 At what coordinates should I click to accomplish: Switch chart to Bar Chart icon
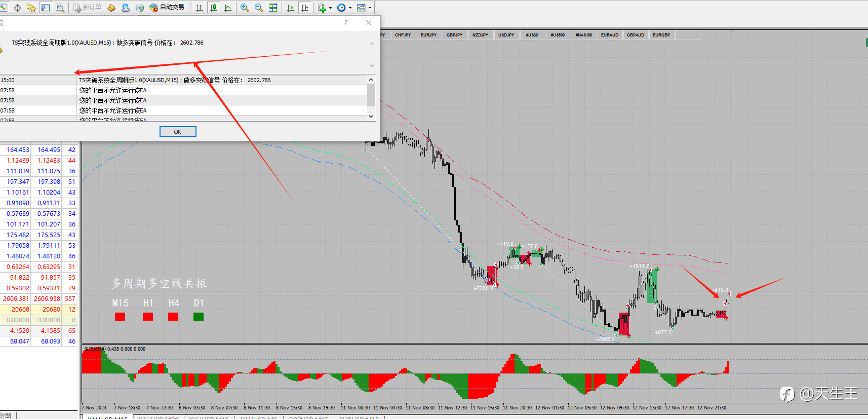pos(200,8)
